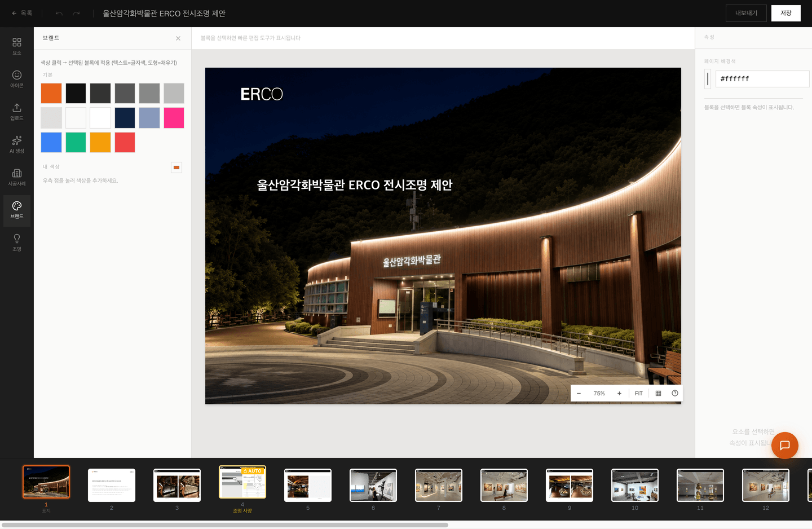This screenshot has width=812, height=529.
Task: Select the slide title text 울산암각화박물관 ERCO 전시조명 제안
Action: pyautogui.click(x=355, y=185)
